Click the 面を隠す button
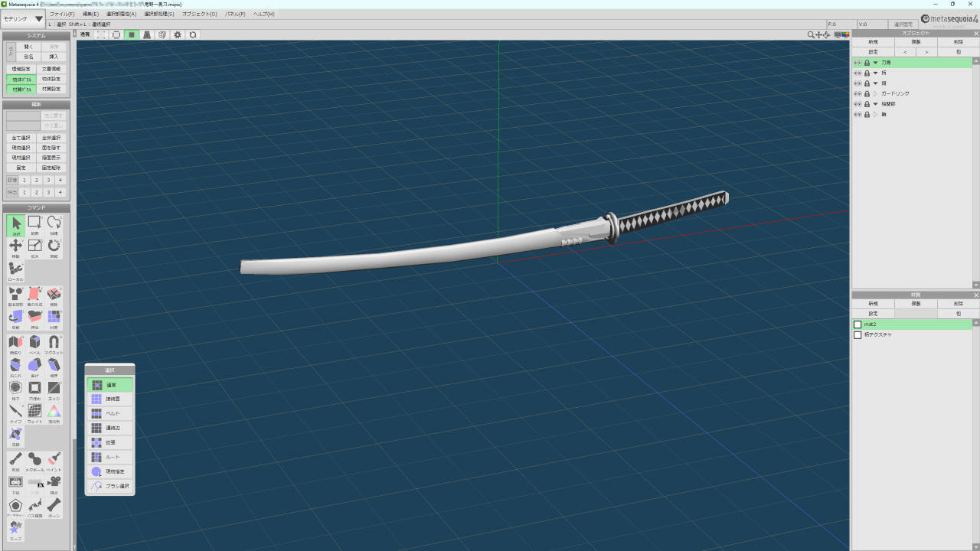 (51, 148)
